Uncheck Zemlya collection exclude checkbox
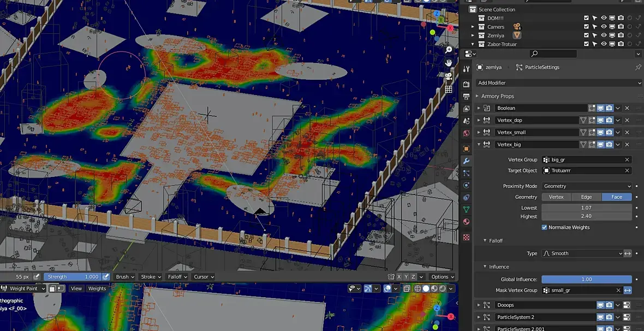The height and width of the screenshot is (331, 644). pyautogui.click(x=587, y=36)
